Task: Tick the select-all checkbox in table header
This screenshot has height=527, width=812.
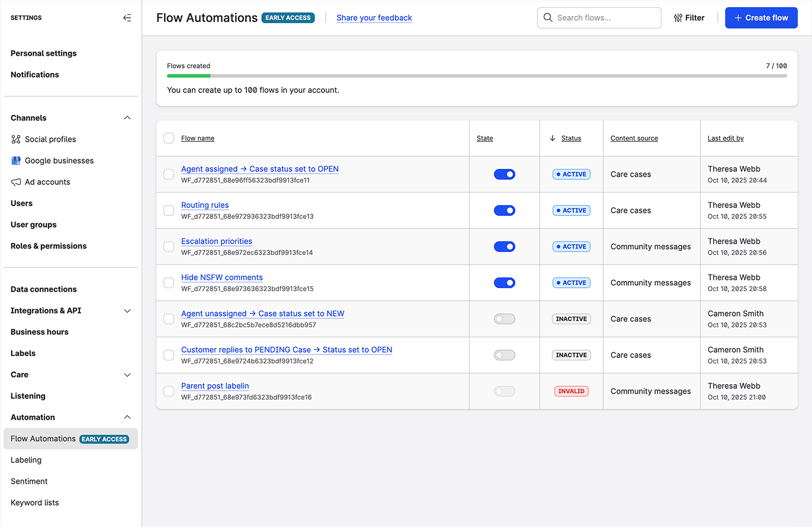Action: pos(169,138)
